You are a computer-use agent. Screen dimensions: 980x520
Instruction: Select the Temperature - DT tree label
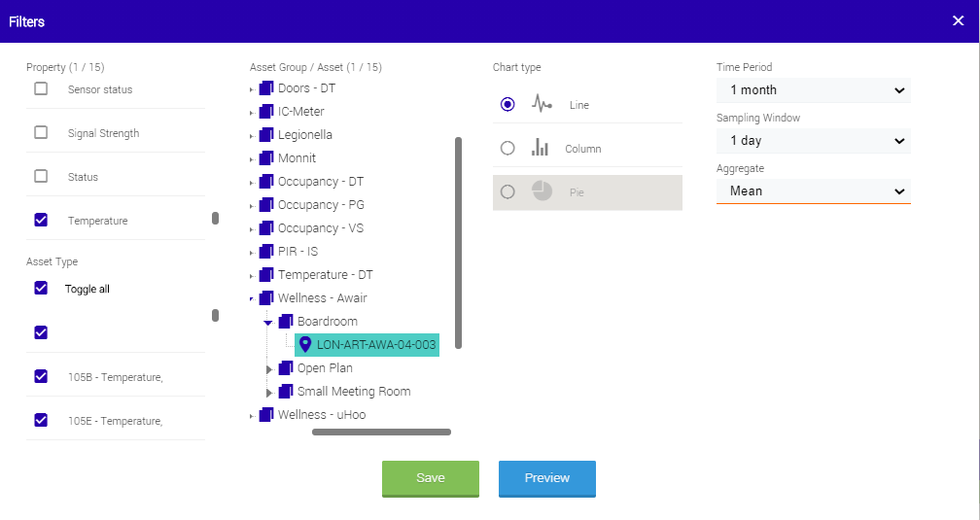[325, 274]
